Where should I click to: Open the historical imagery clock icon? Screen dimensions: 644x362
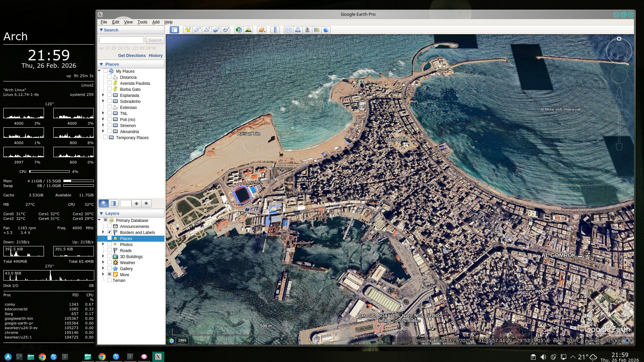(238, 30)
